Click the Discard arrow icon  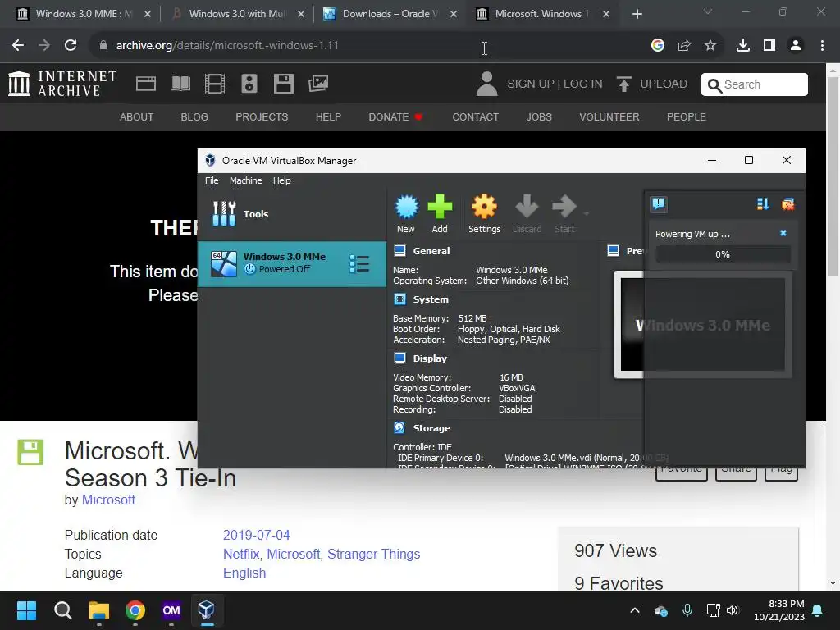(527, 214)
